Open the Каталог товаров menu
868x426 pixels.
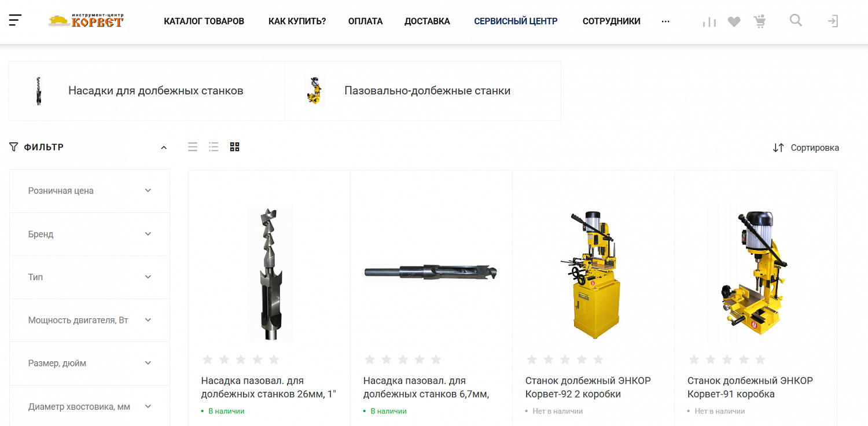coord(204,21)
